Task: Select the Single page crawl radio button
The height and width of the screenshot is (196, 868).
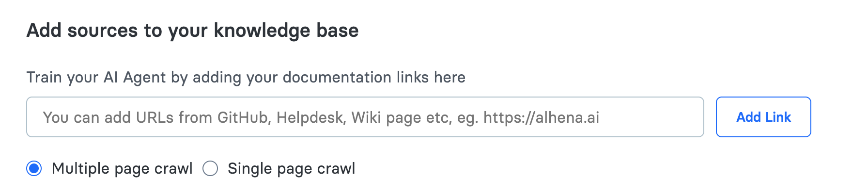Action: [x=210, y=169]
